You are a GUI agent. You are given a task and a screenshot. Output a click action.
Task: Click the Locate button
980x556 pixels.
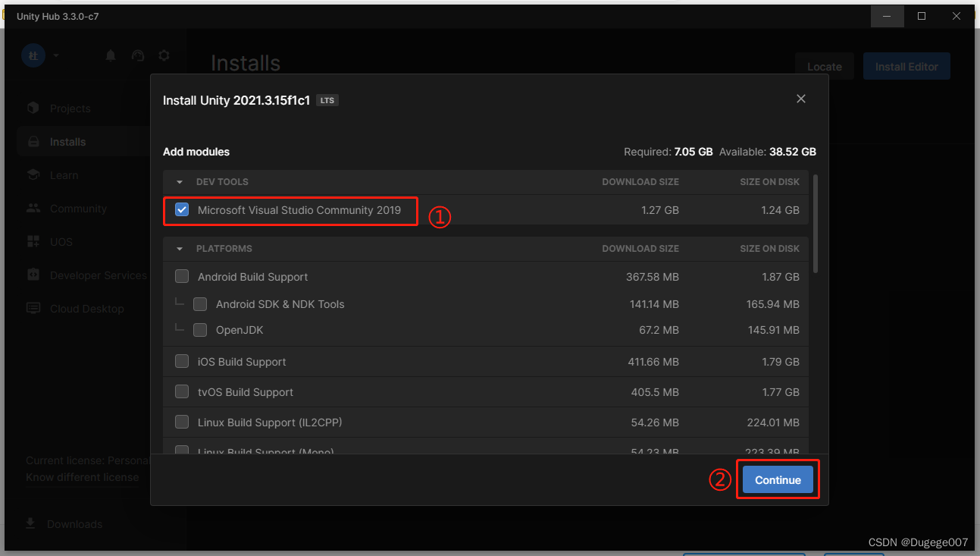[825, 67]
